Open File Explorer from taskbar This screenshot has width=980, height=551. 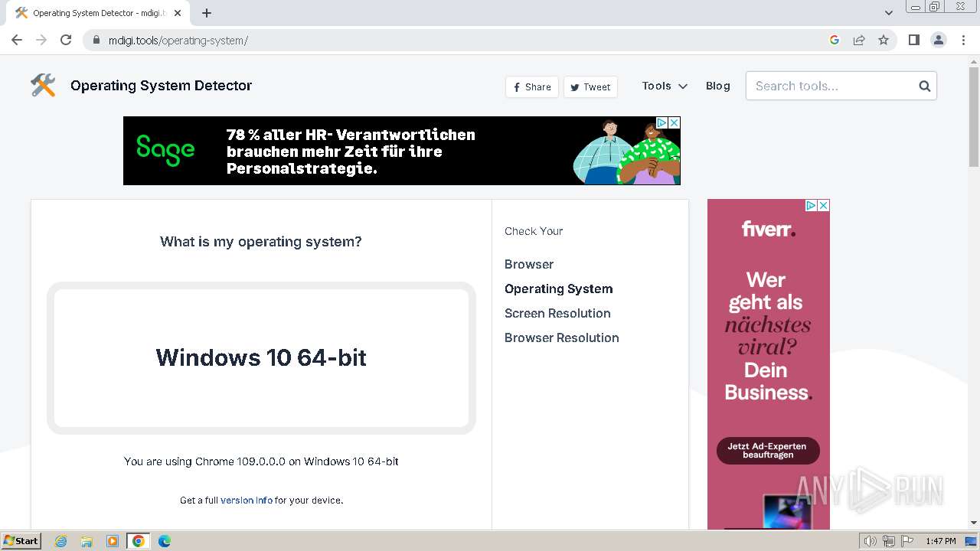87,541
